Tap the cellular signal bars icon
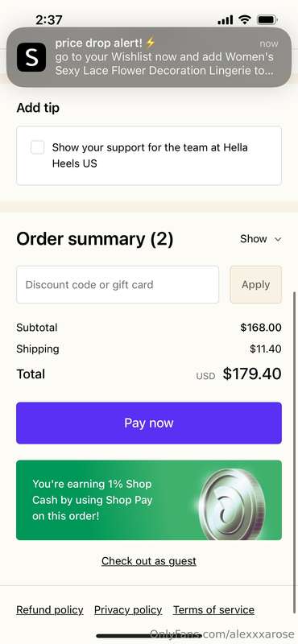The image size is (298, 644). click(x=226, y=19)
